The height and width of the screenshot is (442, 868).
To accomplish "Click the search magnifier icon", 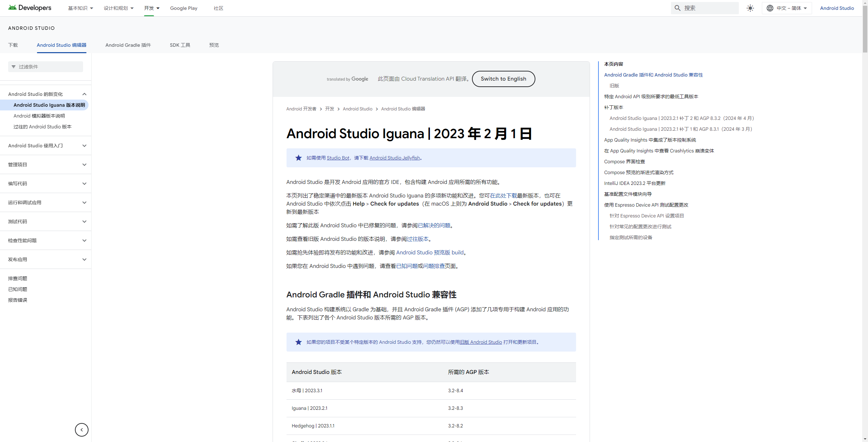I will 677,8.
